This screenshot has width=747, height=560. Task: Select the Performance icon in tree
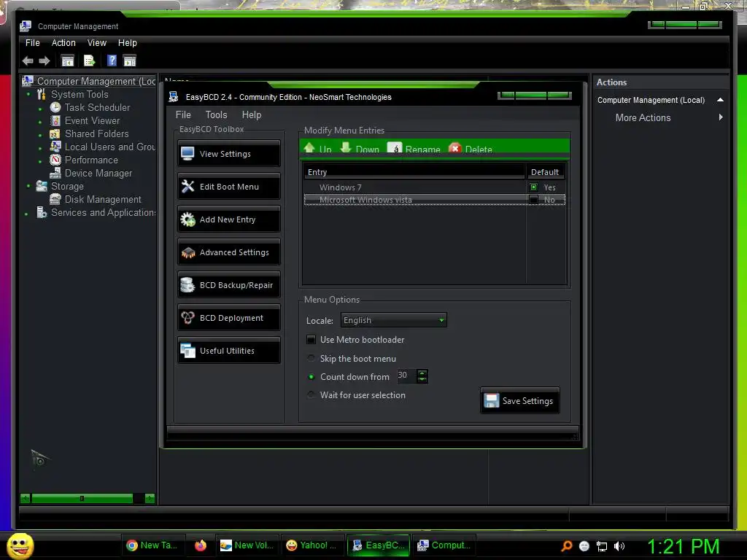pyautogui.click(x=55, y=160)
